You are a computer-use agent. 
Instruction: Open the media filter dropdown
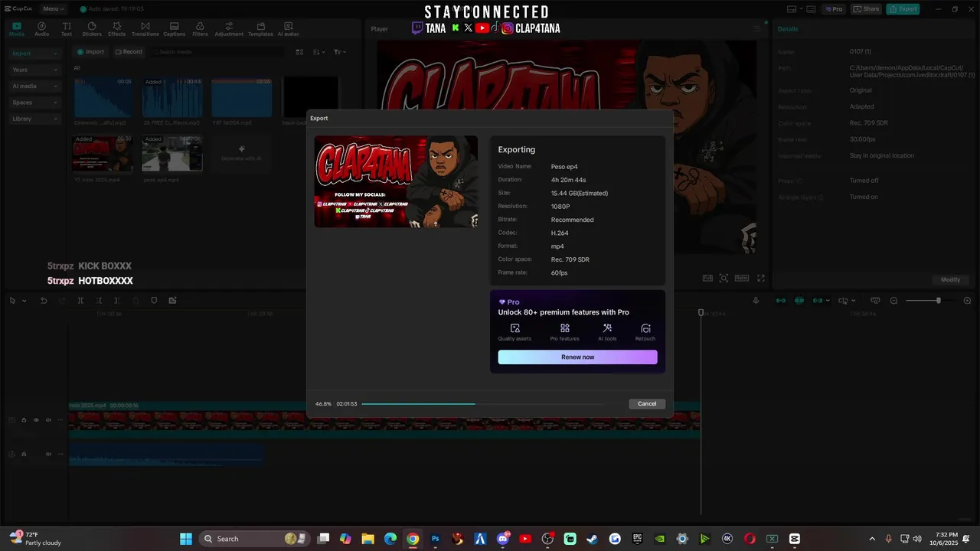point(339,52)
